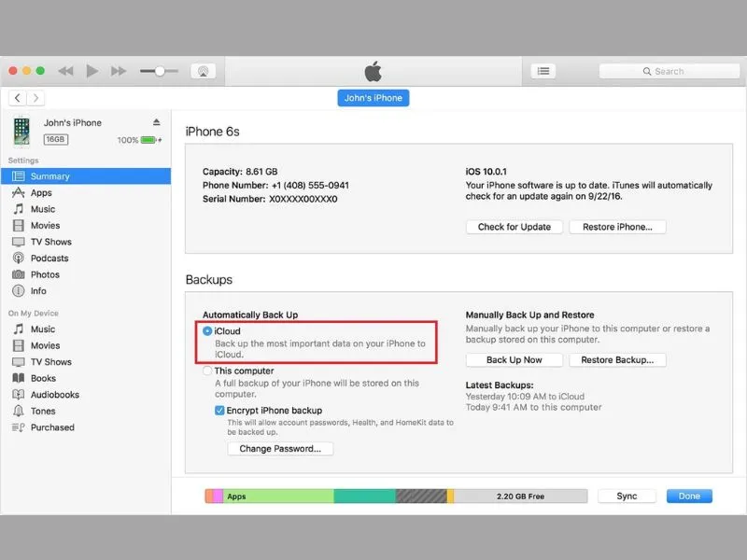This screenshot has width=747, height=560.
Task: Open Purchased playlist on the device
Action: [x=86, y=427]
